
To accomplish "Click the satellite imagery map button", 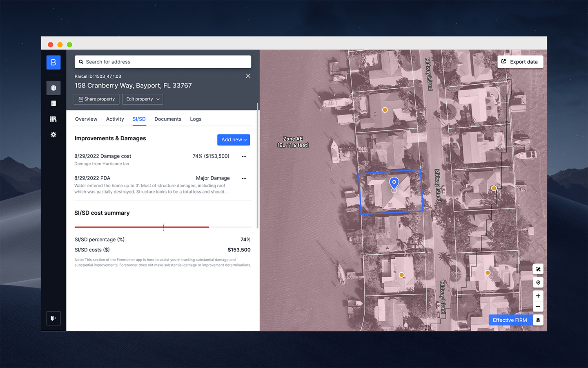I will pos(538,269).
